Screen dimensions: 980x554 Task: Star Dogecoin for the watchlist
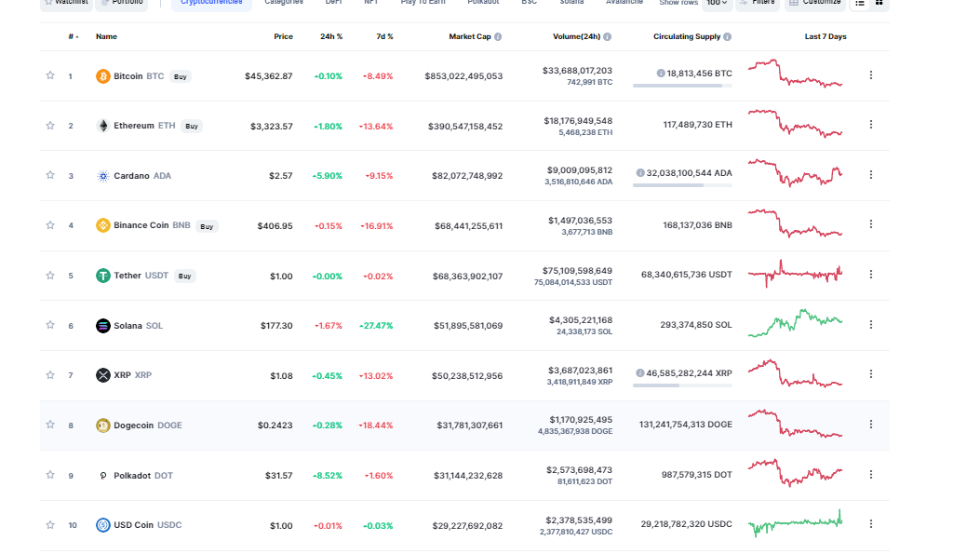(x=50, y=424)
